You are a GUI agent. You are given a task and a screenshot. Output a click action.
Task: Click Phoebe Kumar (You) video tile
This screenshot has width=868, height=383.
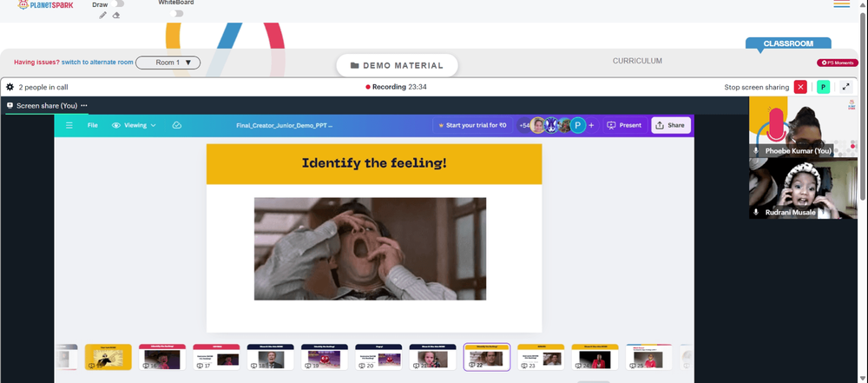(803, 127)
